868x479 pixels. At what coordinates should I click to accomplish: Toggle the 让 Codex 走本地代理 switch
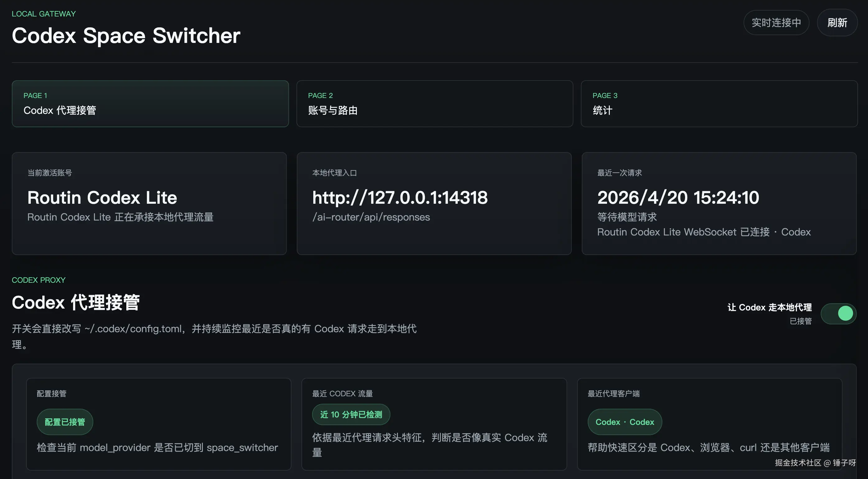[x=838, y=314]
